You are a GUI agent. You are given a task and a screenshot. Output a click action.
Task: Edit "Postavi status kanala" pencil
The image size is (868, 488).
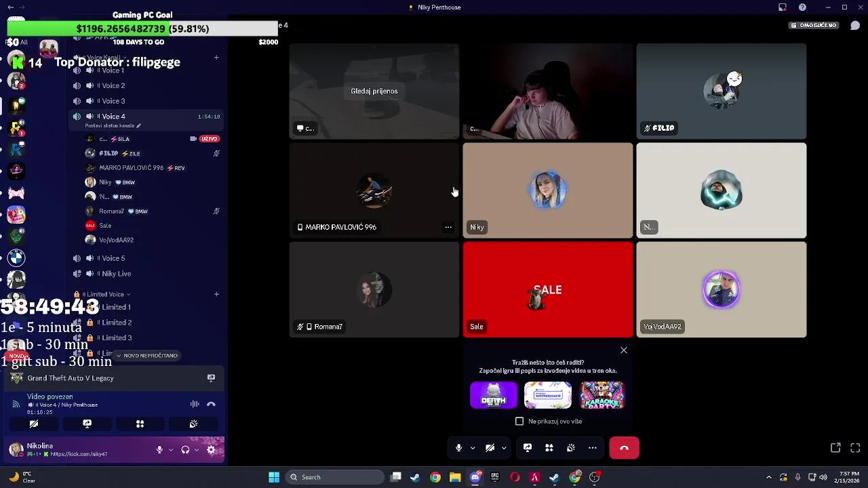click(x=138, y=126)
